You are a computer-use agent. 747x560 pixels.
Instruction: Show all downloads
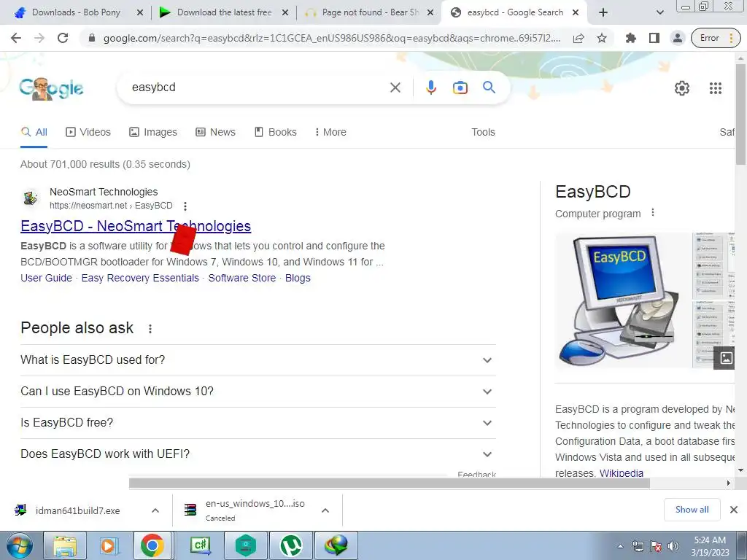click(692, 510)
